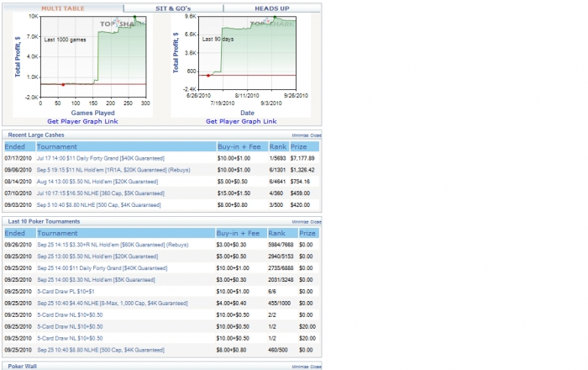Image resolution: width=588 pixels, height=370 pixels.
Task: Select the 1/5693 rank cell
Action: [x=277, y=158]
